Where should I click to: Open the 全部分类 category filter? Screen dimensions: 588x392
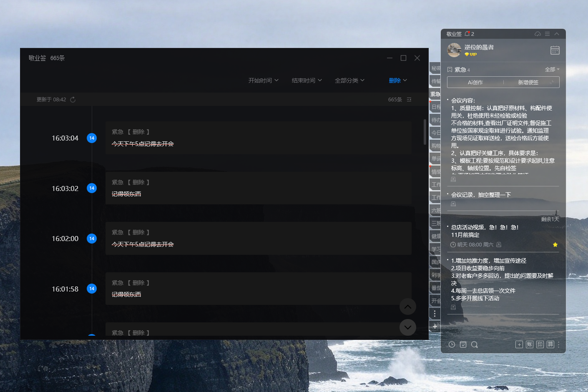coord(350,80)
